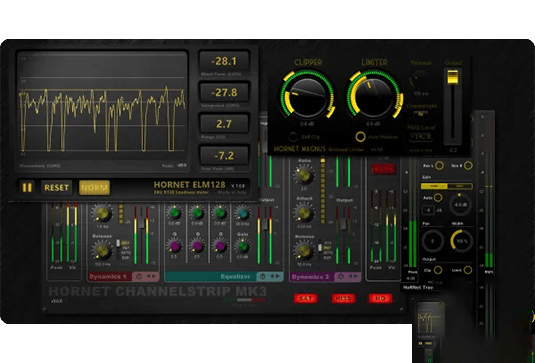
Task: Toggle the NORM button in ELM128
Action: (95, 188)
